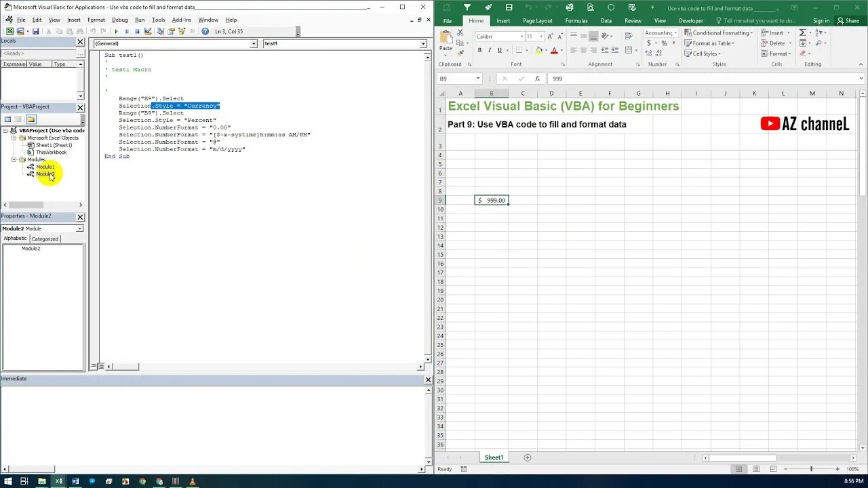Image resolution: width=868 pixels, height=488 pixels.
Task: Click AutoSum sigma icon in Editing group
Action: 802,33
